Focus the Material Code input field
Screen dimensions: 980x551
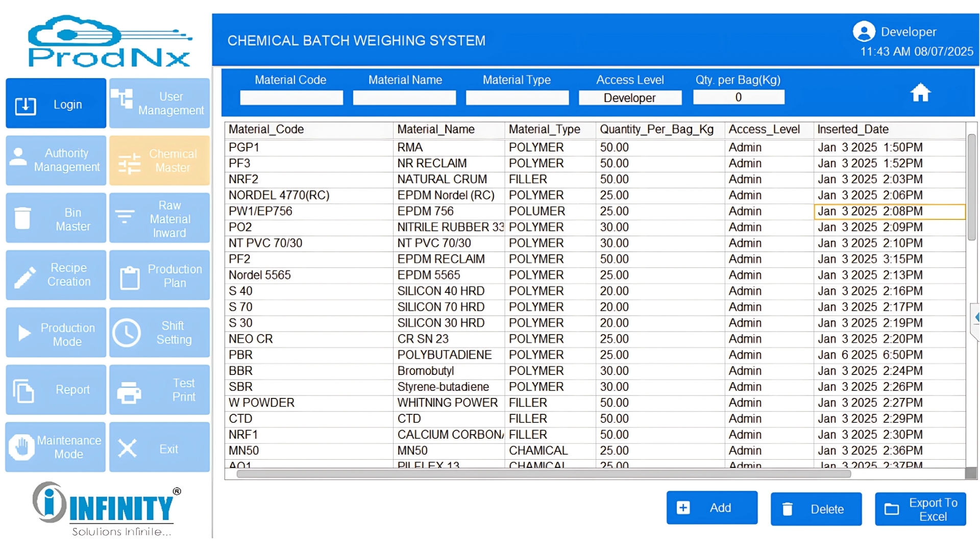(291, 97)
